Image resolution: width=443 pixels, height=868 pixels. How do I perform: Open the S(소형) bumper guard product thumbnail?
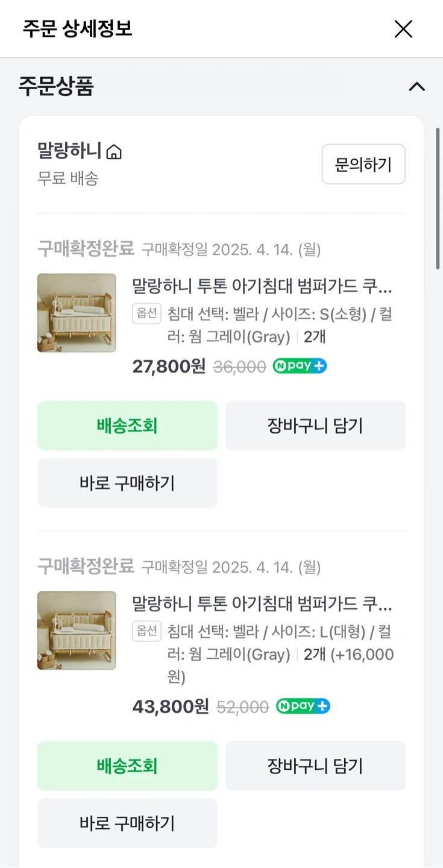click(77, 313)
